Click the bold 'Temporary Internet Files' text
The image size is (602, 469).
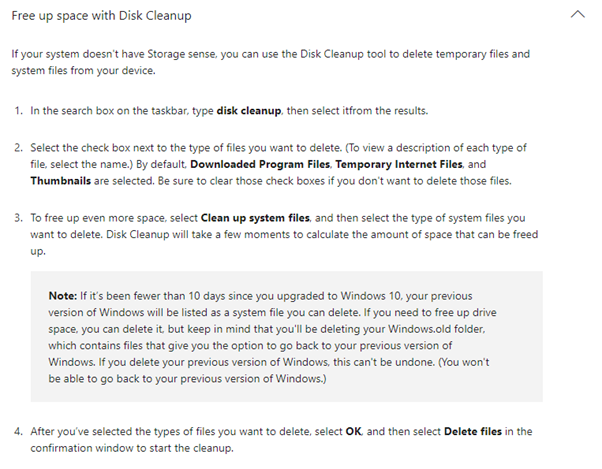399,164
